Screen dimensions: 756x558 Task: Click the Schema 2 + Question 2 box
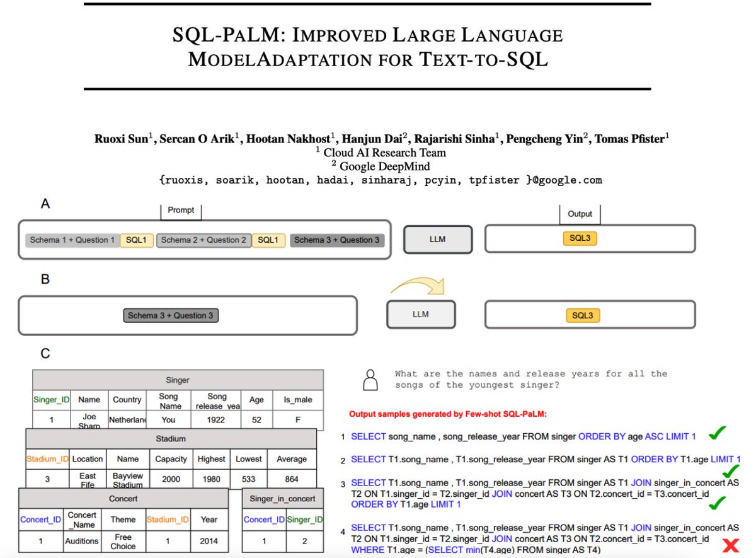(x=204, y=240)
